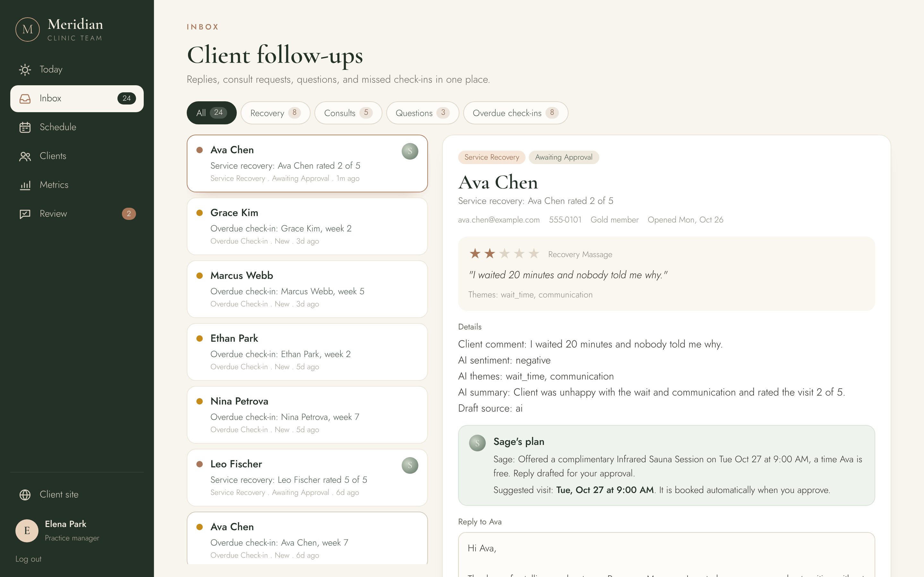Click into the Reply to Ava text box
Viewport: 924px width, 577px height.
tap(666, 555)
